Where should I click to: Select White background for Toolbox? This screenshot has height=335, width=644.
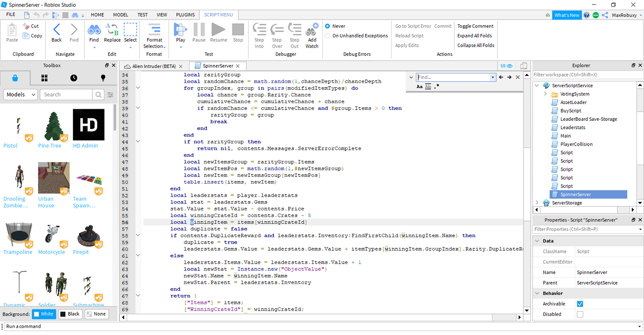[44, 314]
